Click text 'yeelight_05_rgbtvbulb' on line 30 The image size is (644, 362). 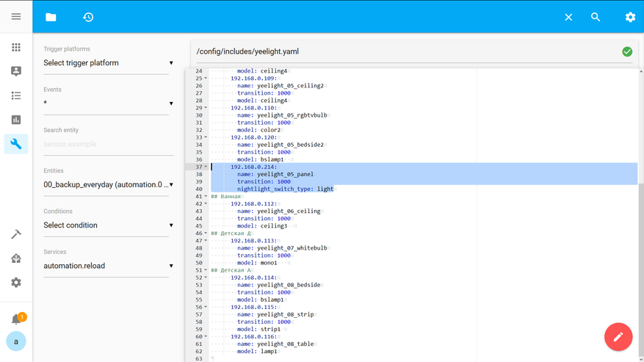(x=292, y=115)
